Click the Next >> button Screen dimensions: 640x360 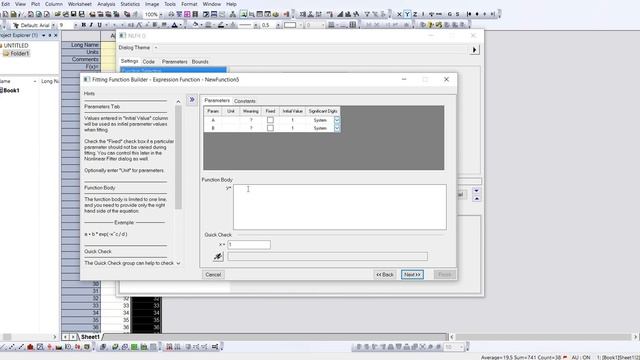coord(412,275)
